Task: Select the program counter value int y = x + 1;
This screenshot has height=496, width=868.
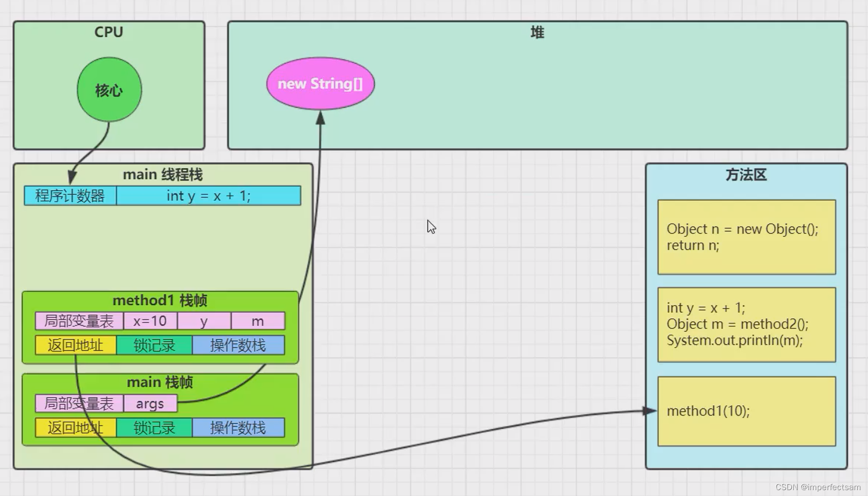Action: coord(209,195)
